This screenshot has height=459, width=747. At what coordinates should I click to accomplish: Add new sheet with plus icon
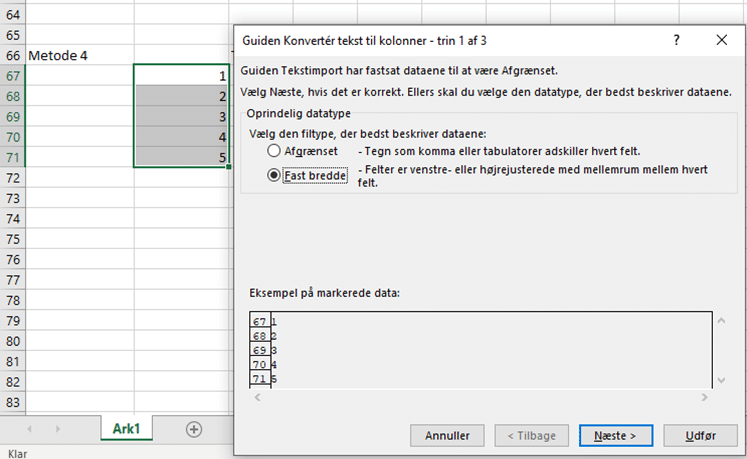(193, 428)
